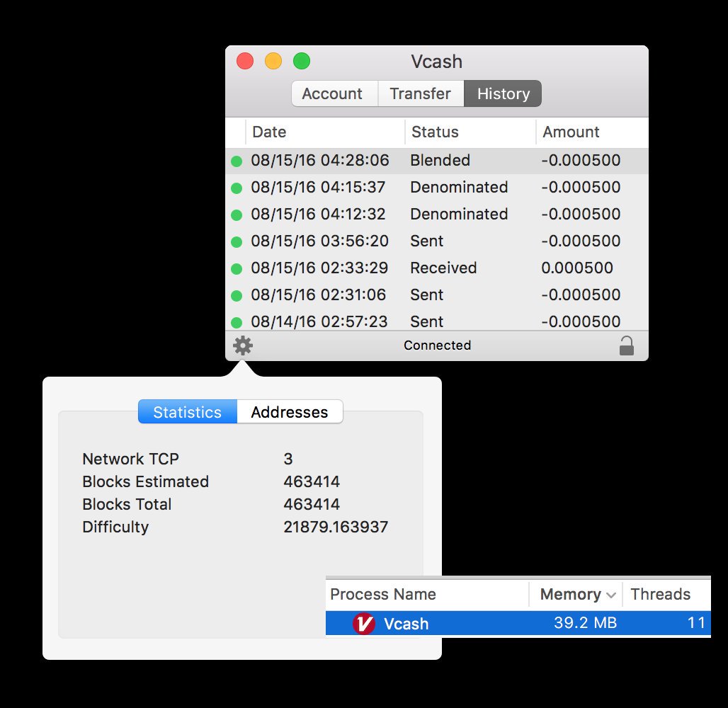Close the Vcash window with red button
Viewport: 728px width, 708px height.
point(245,61)
